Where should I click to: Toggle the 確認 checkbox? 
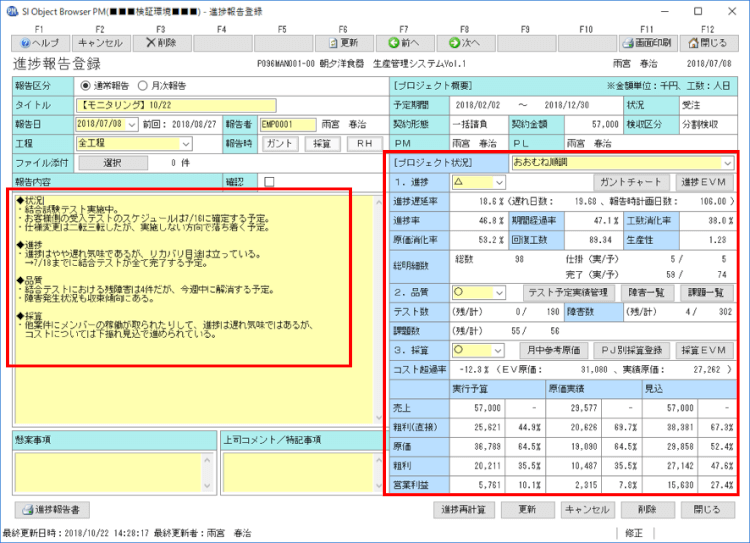click(269, 181)
